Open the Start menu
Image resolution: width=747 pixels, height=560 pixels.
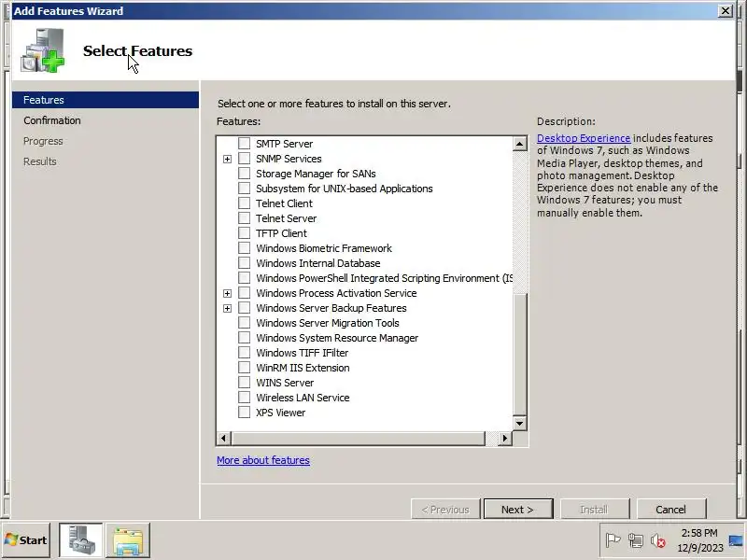pyautogui.click(x=26, y=540)
